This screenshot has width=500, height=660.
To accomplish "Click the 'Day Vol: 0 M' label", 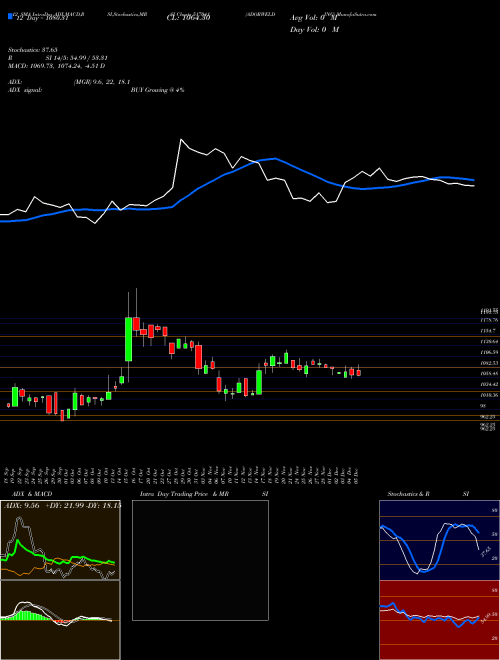I will click(314, 30).
